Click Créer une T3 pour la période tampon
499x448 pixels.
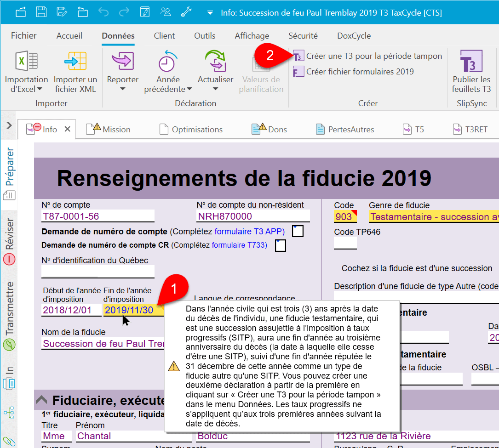[367, 56]
